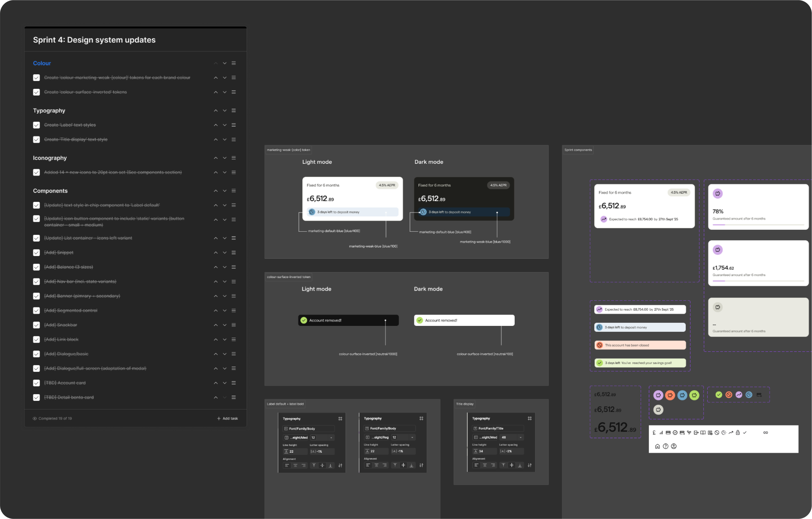Select the blue piggy bank avatar
Image resolution: width=812 pixels, height=519 pixels.
[x=682, y=395]
